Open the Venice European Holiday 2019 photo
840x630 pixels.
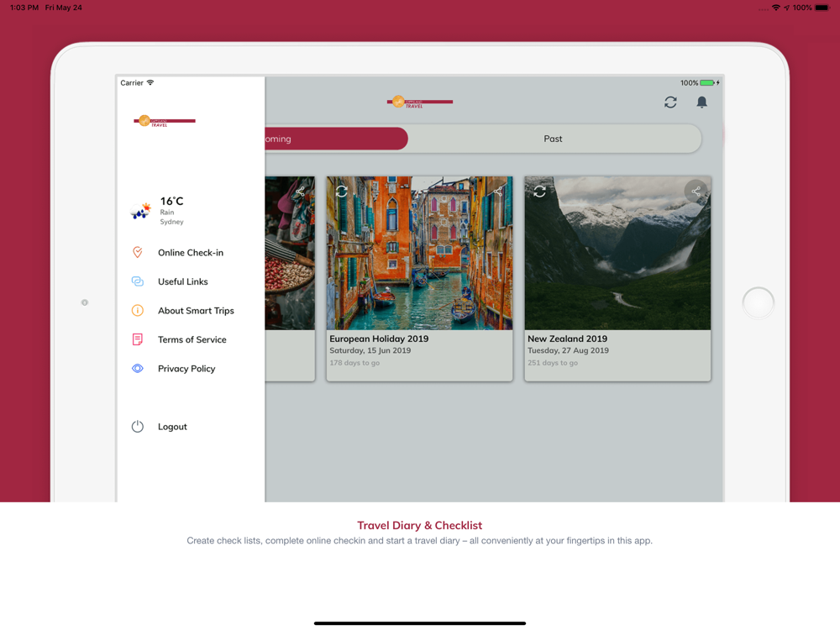[419, 253]
